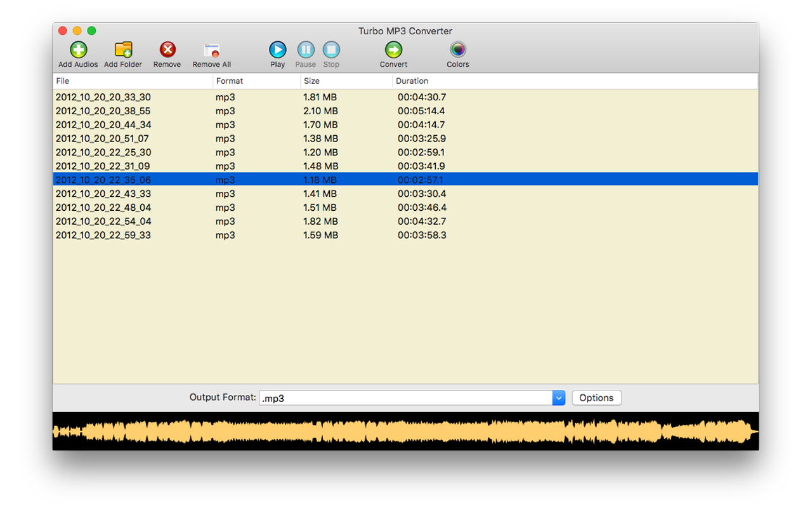The image size is (812, 508).
Task: Click the duration 00:02:59.1
Action: point(421,152)
